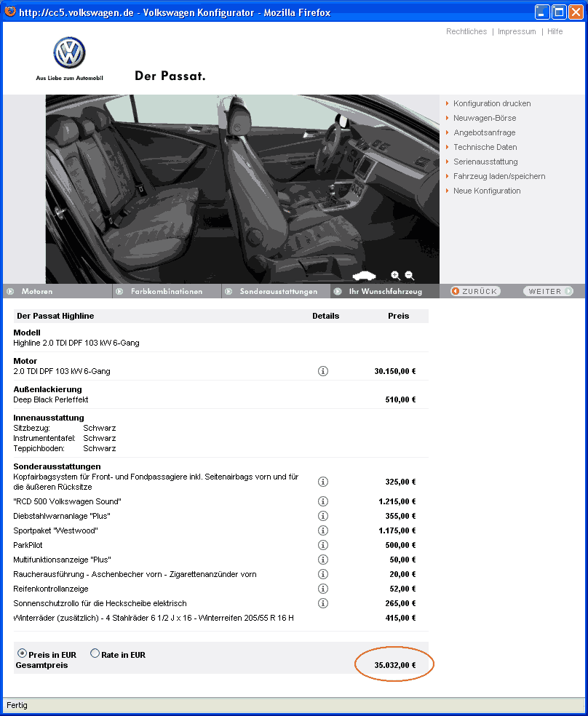
Task: Open info icon for ParkPilot
Action: (323, 545)
